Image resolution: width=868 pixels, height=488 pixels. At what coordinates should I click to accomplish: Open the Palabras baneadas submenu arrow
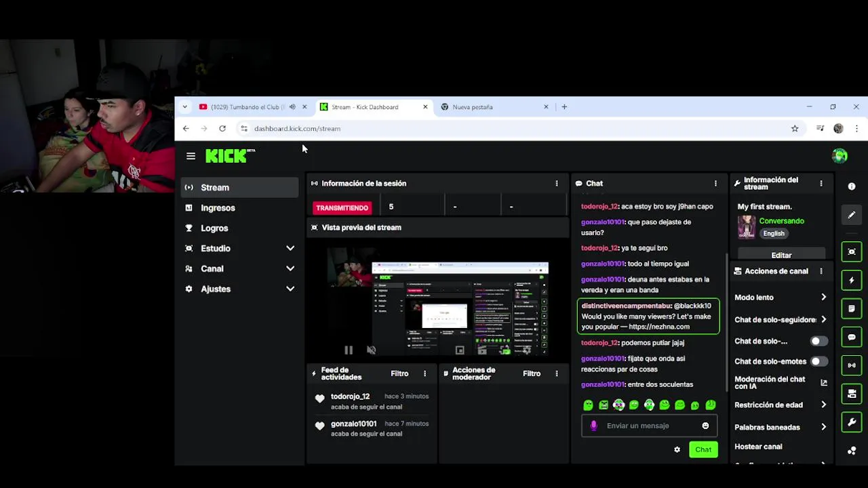pos(823,427)
